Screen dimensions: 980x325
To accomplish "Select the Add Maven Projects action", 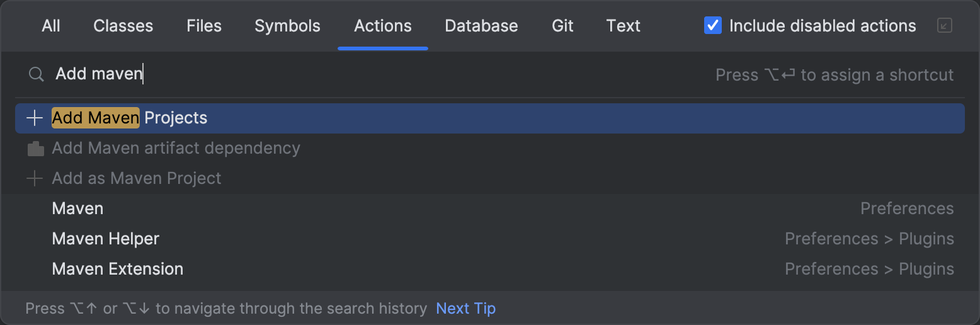I will [x=129, y=118].
